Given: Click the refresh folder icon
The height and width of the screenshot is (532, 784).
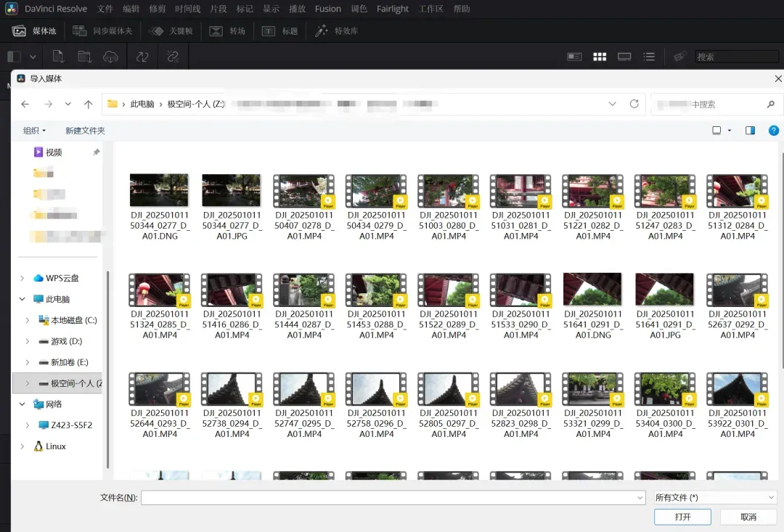Looking at the screenshot, I should 634,104.
